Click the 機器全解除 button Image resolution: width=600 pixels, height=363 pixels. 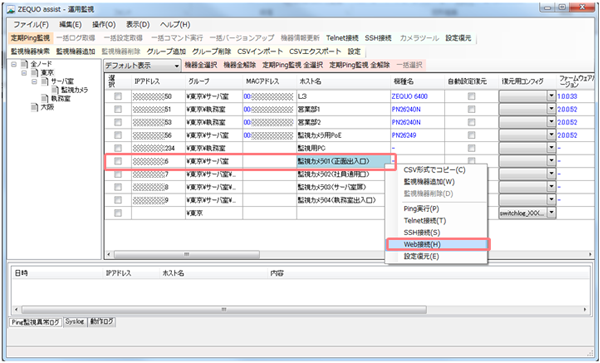point(240,65)
